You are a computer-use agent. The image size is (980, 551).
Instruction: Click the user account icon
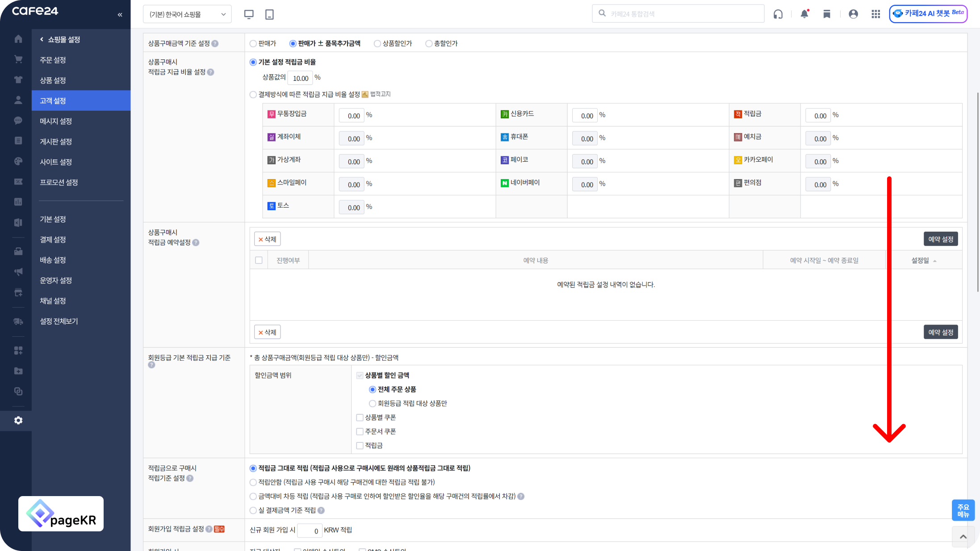pos(853,14)
